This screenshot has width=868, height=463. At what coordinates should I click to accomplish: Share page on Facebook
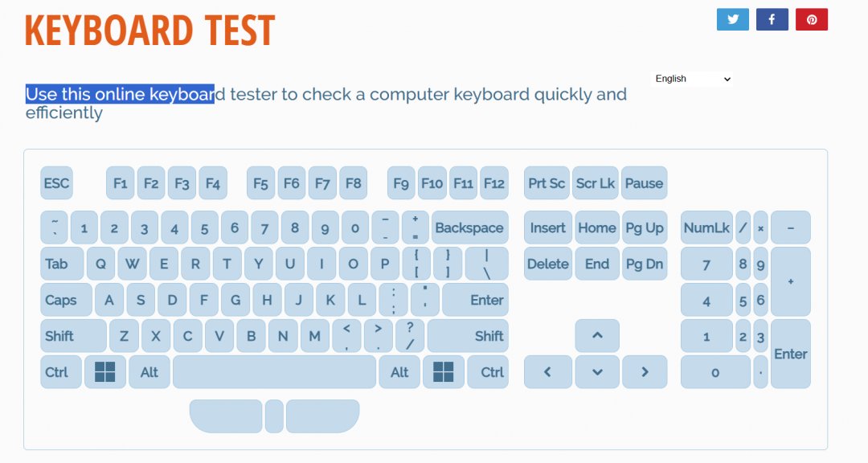[x=772, y=19]
